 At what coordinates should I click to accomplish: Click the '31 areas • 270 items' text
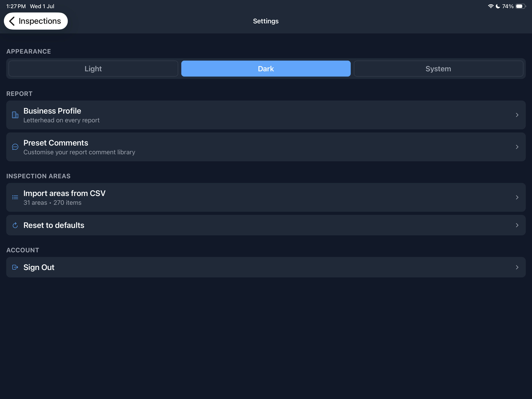(x=52, y=203)
